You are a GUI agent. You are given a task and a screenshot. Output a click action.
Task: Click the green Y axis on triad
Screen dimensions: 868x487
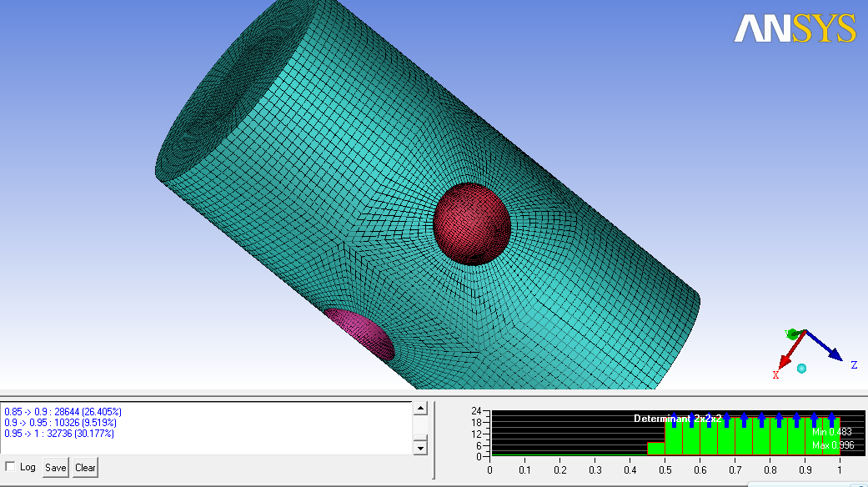(x=792, y=334)
